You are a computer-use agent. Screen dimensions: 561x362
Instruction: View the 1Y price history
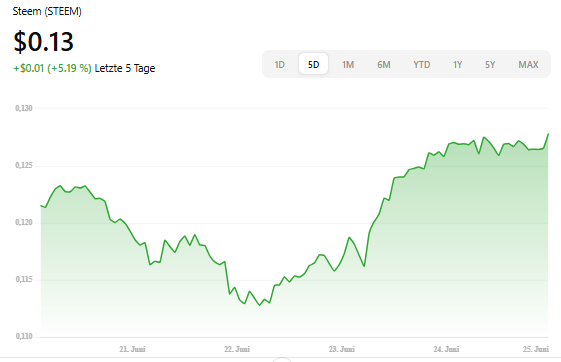pyautogui.click(x=458, y=65)
